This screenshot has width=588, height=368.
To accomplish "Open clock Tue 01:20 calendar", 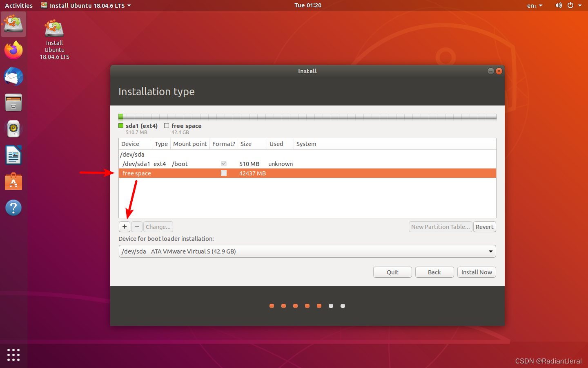I will (308, 5).
